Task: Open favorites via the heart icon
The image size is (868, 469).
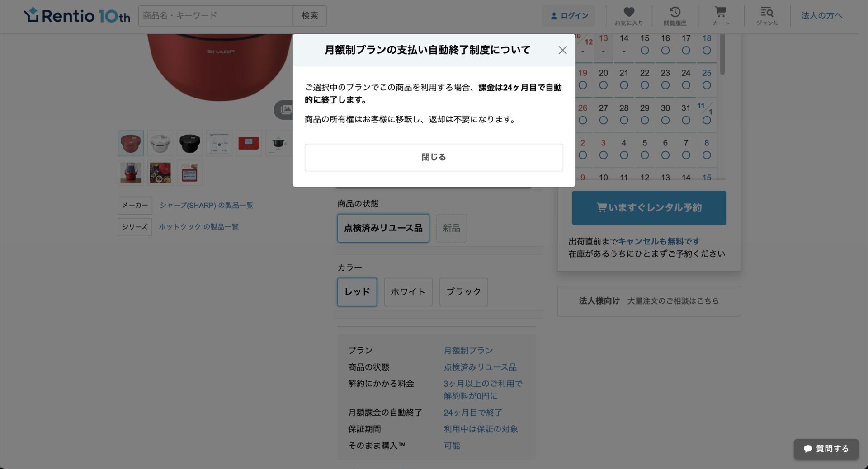Action: pyautogui.click(x=628, y=16)
